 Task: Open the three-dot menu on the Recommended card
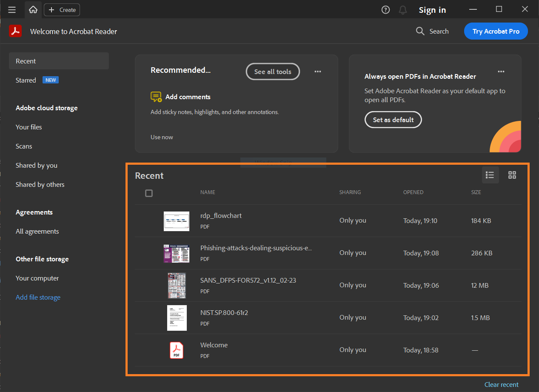pyautogui.click(x=317, y=72)
